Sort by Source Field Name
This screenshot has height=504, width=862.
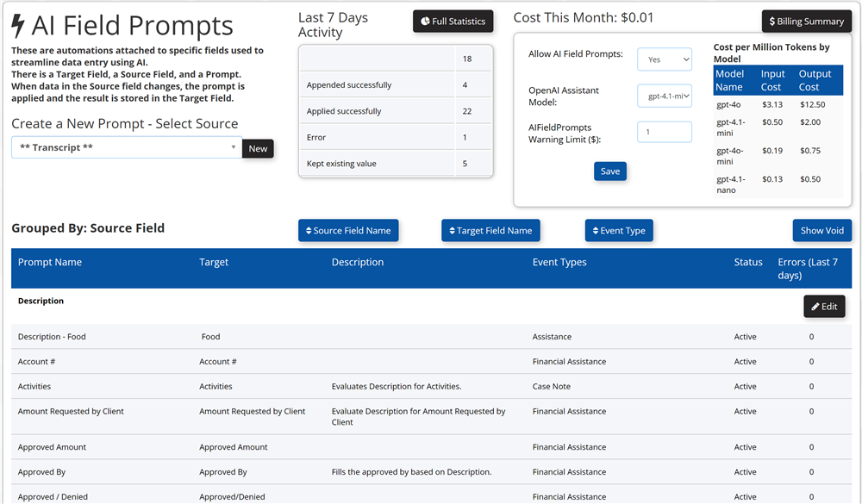click(x=348, y=231)
